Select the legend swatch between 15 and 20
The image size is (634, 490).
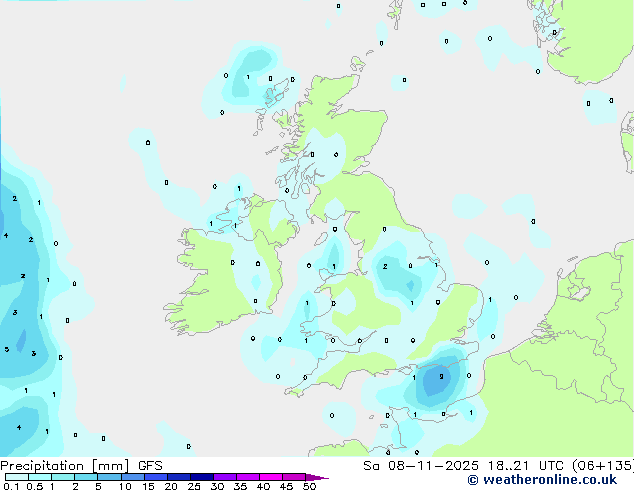point(156,477)
